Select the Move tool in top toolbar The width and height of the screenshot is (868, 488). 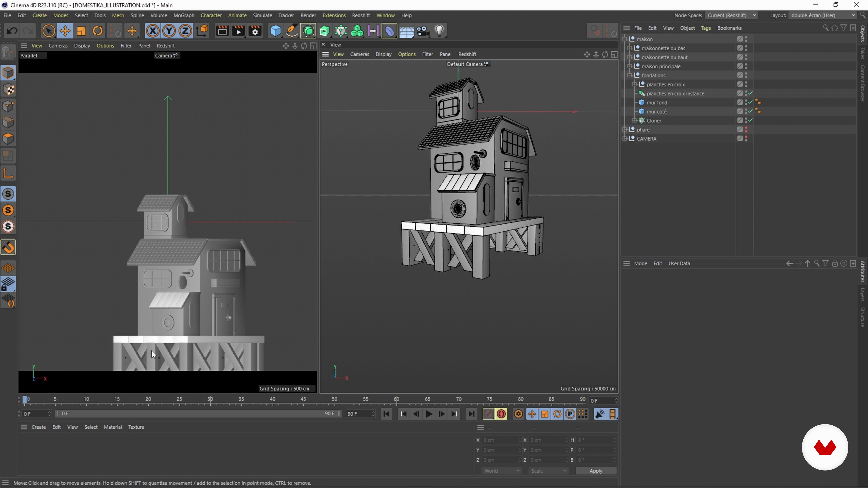65,31
